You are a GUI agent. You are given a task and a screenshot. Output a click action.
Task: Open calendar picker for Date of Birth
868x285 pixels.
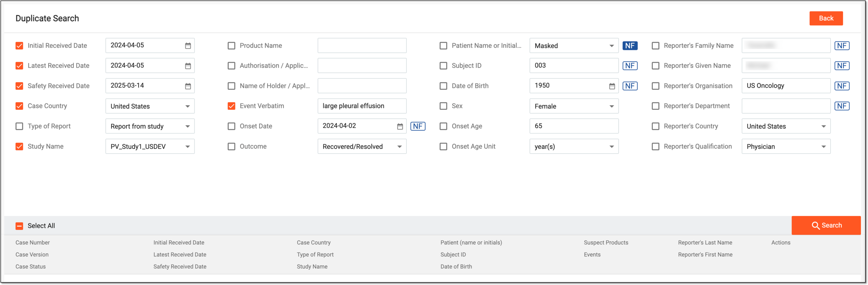click(x=612, y=86)
